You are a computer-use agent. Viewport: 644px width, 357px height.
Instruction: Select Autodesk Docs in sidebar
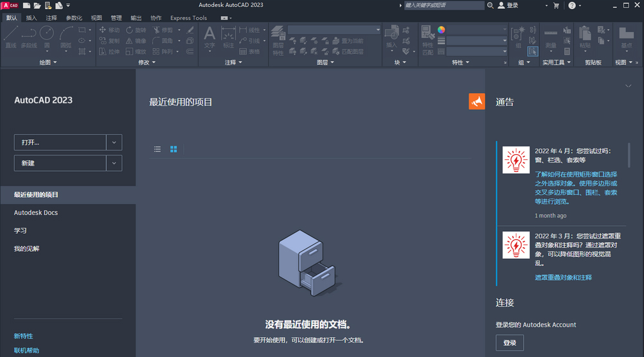(x=36, y=213)
